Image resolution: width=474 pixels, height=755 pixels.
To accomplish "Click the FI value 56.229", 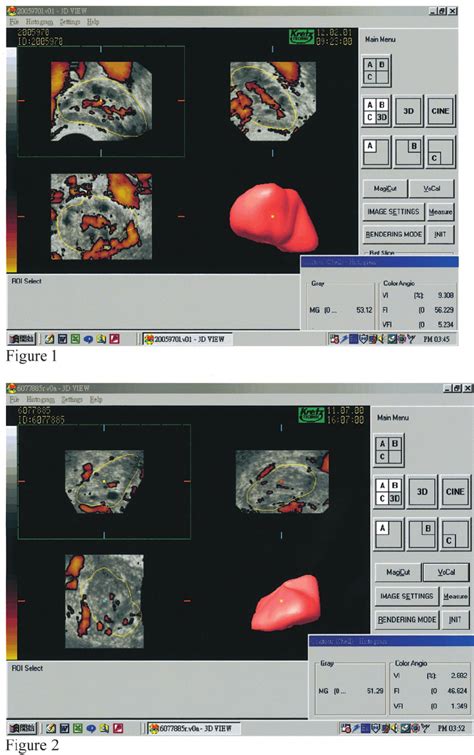I will (x=444, y=310).
